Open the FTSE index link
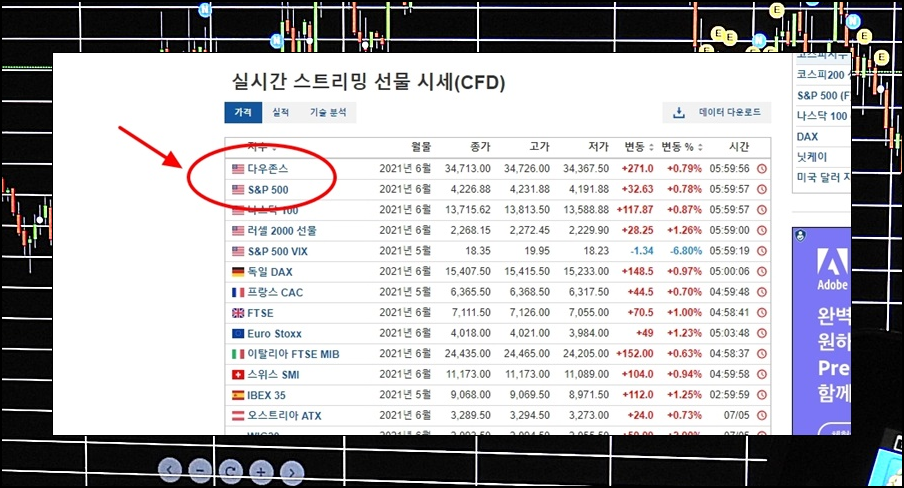Viewport: 904px width, 488px height. 261,313
